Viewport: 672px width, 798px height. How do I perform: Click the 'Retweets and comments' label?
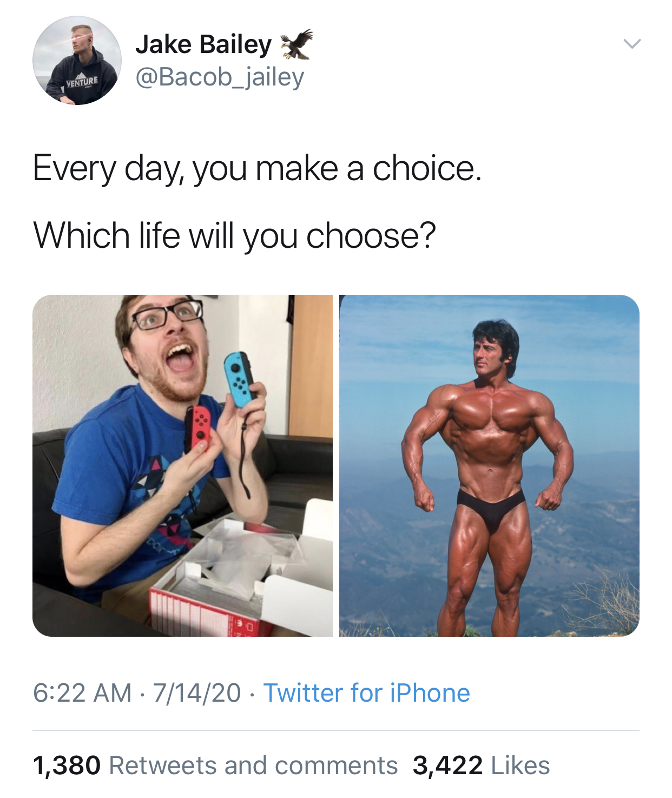253,766
